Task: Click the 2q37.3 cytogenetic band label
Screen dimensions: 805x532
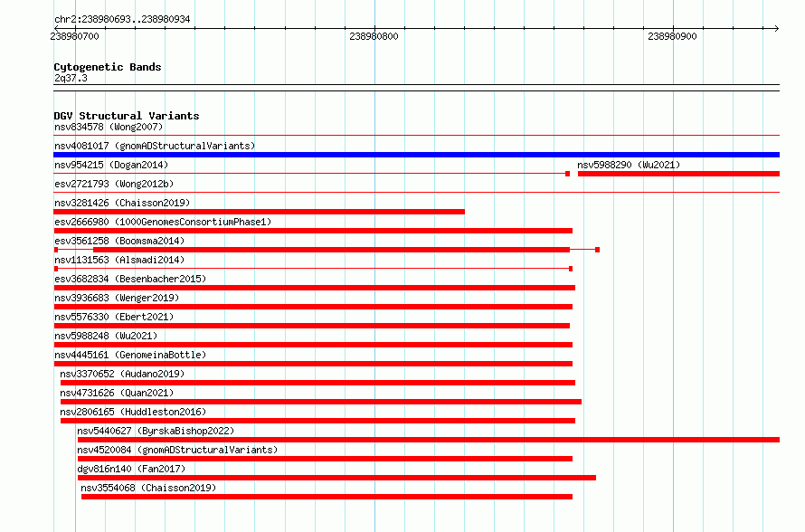Action: (x=71, y=78)
